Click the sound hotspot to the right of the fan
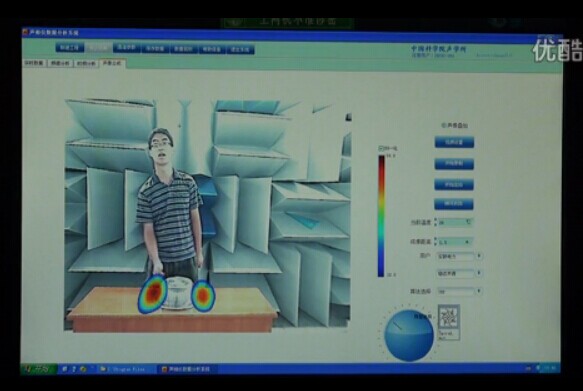583x391 pixels. pos(203,295)
